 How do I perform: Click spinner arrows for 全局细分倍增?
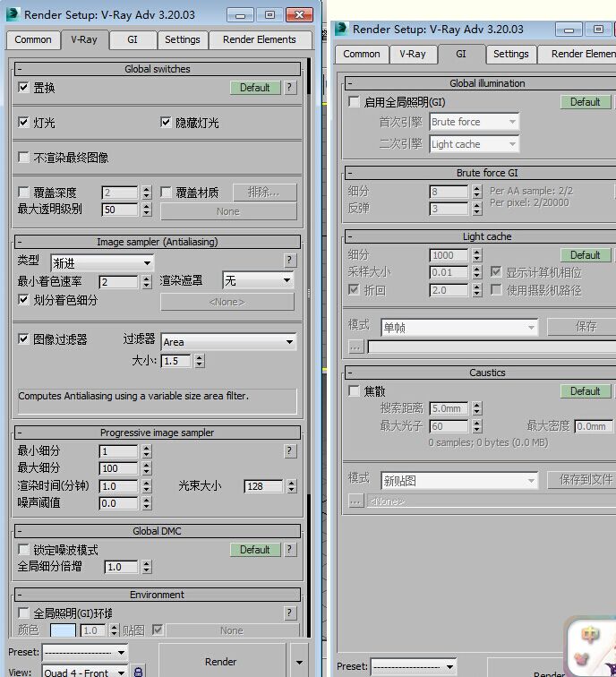147,567
